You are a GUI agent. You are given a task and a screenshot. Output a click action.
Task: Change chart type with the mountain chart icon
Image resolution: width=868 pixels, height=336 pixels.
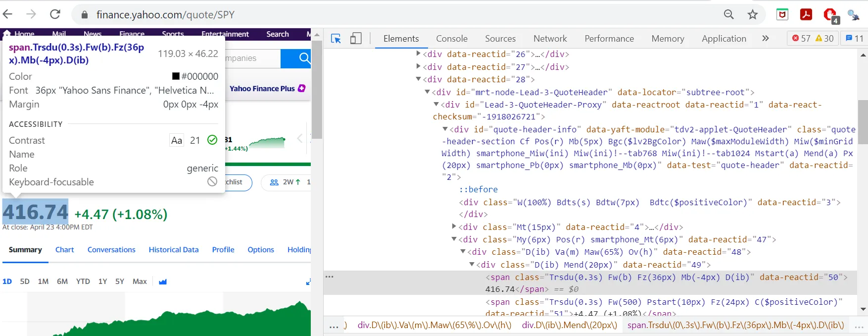(163, 281)
